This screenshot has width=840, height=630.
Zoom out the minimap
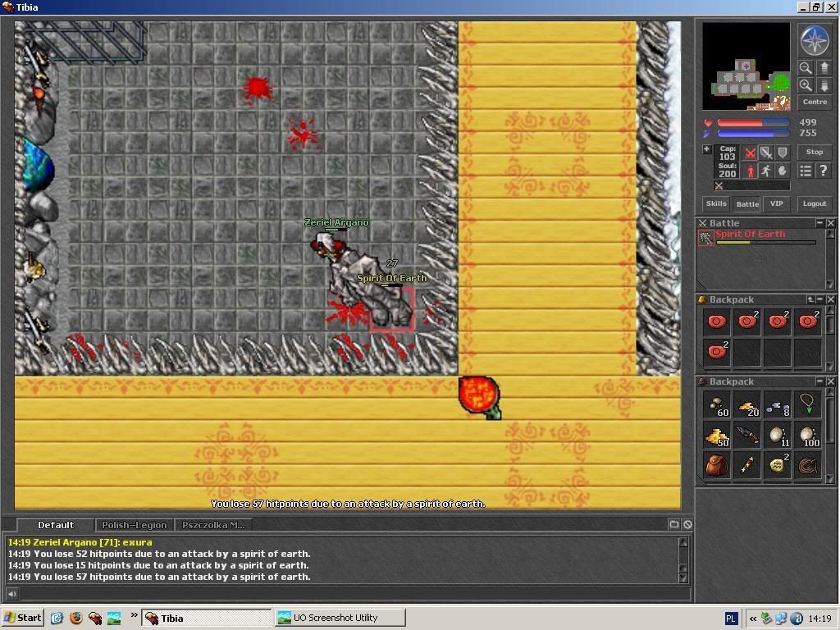pos(806,67)
